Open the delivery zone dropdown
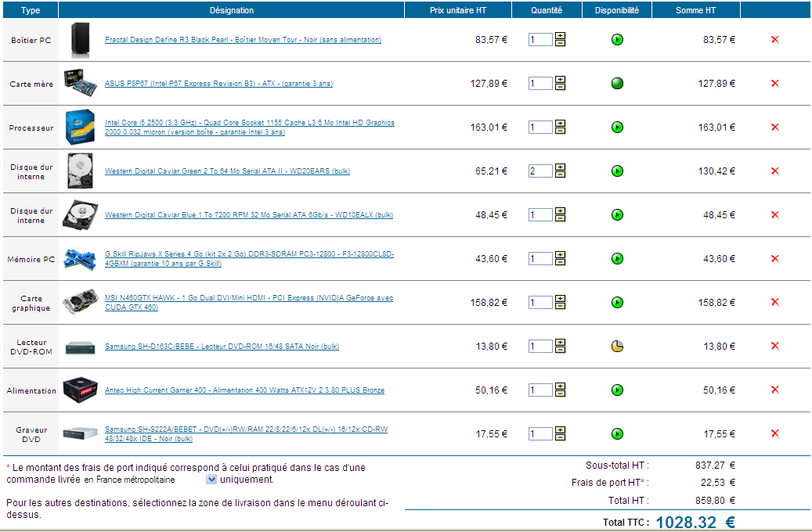Image resolution: width=812 pixels, height=532 pixels. pyautogui.click(x=211, y=480)
